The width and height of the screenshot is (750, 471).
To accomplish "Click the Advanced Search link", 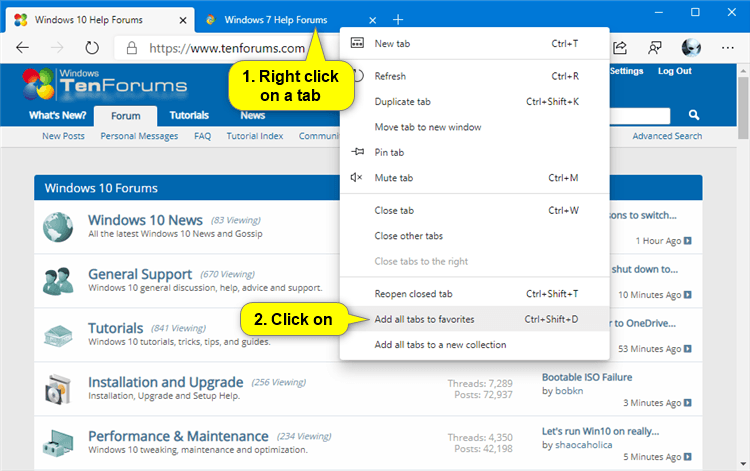I will [667, 136].
